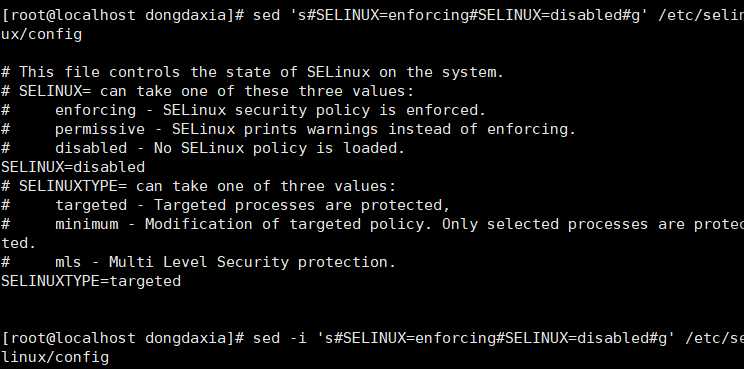Viewport: 744px width, 369px height.
Task: Click the 'minimum - Modification' comment line
Action: (372, 224)
